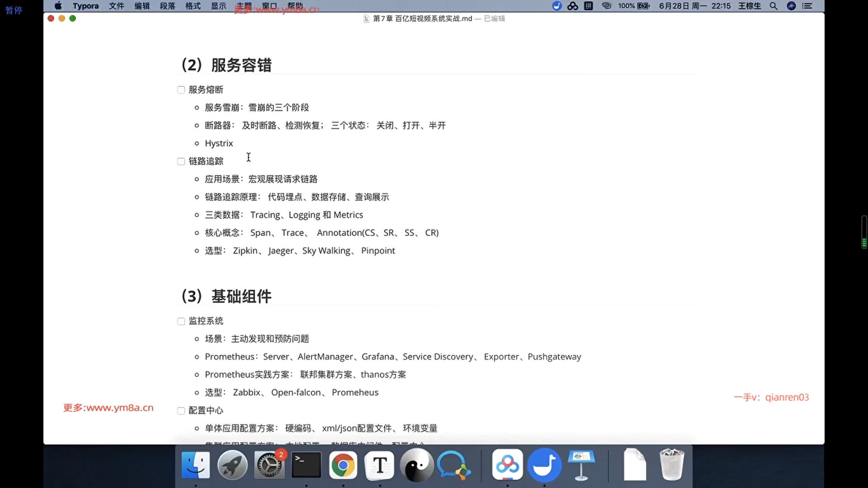
Task: Open Finder in the dock
Action: 195,465
